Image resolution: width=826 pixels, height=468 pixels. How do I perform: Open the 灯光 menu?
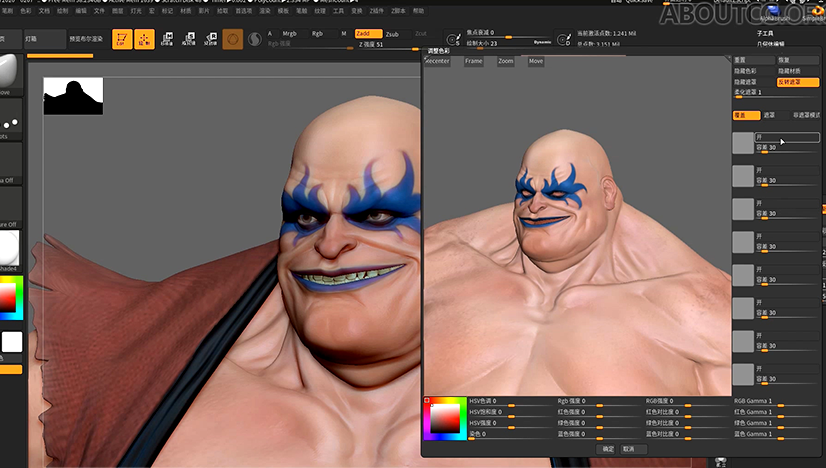click(135, 11)
